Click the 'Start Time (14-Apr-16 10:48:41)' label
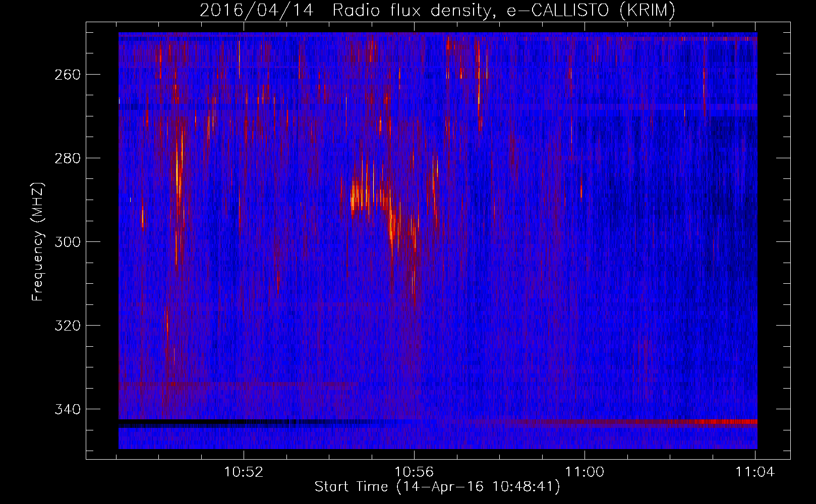816x504 pixels. [x=437, y=487]
